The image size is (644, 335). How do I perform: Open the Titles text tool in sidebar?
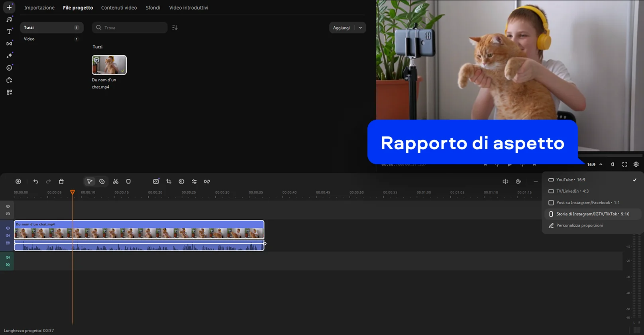tap(9, 32)
